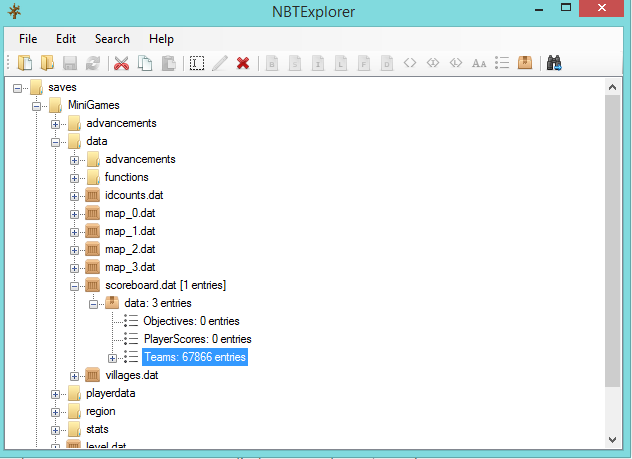Screen dimensions: 632x459
Task: Select 'scoreboard.dat [1 entries]' row
Action: pos(166,285)
